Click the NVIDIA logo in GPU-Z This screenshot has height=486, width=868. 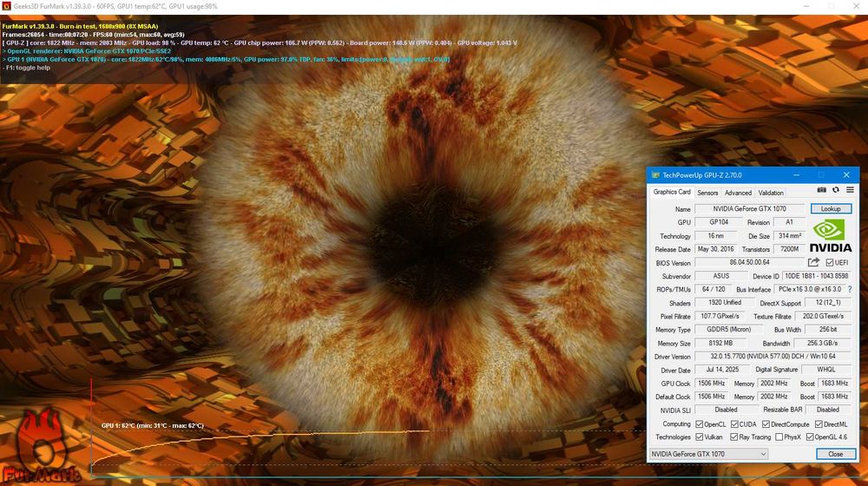[x=831, y=236]
